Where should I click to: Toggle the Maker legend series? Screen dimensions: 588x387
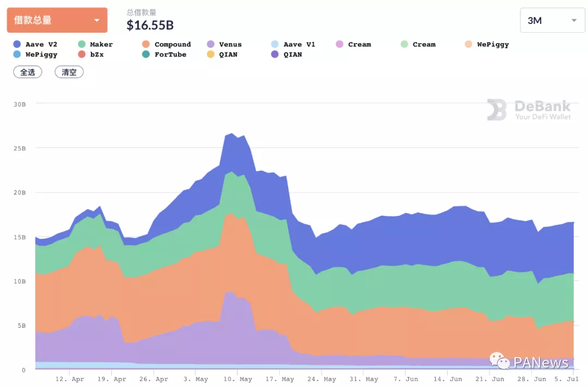coord(96,44)
